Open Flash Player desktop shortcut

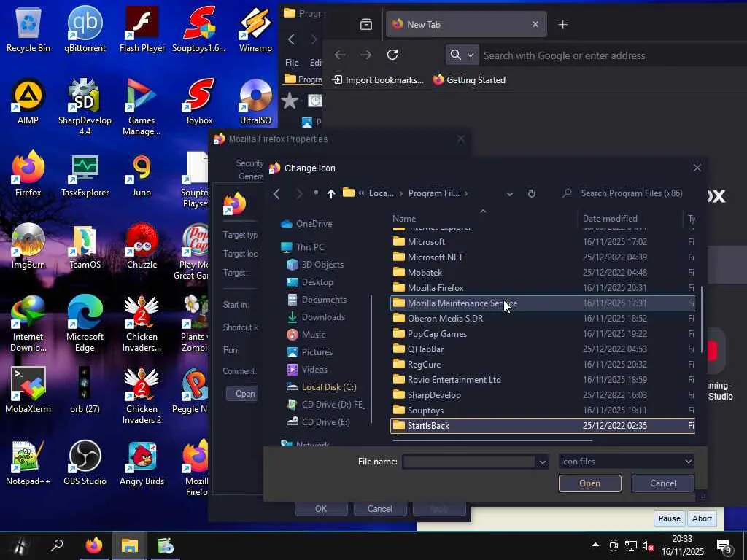pyautogui.click(x=142, y=29)
